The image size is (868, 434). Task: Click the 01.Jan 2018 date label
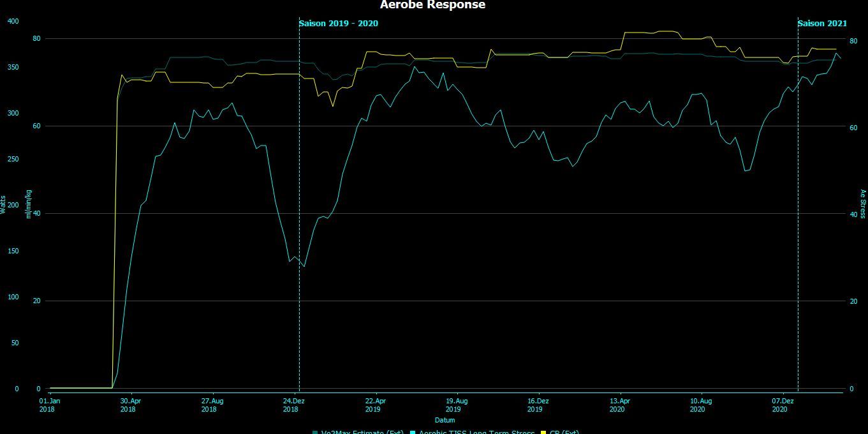click(x=49, y=405)
